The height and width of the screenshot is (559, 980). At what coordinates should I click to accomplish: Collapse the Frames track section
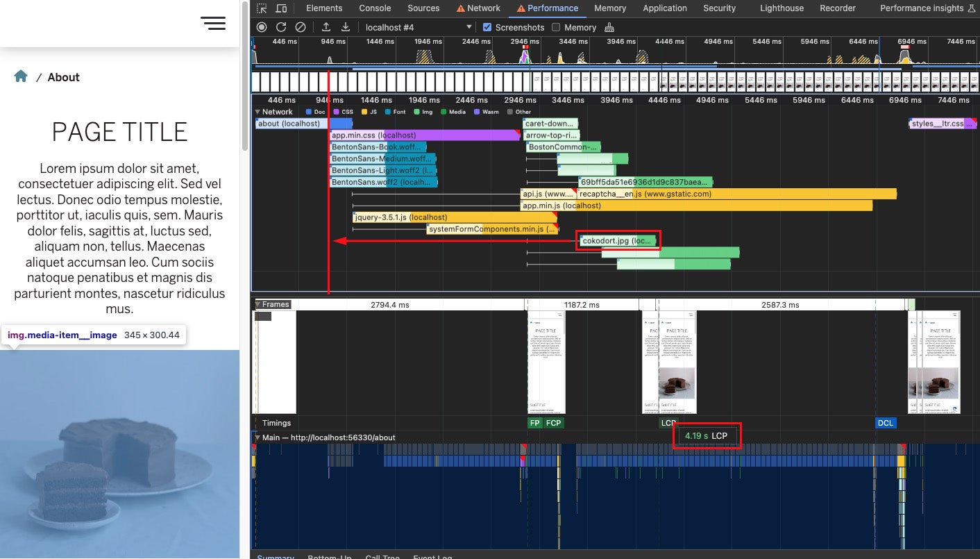[258, 305]
